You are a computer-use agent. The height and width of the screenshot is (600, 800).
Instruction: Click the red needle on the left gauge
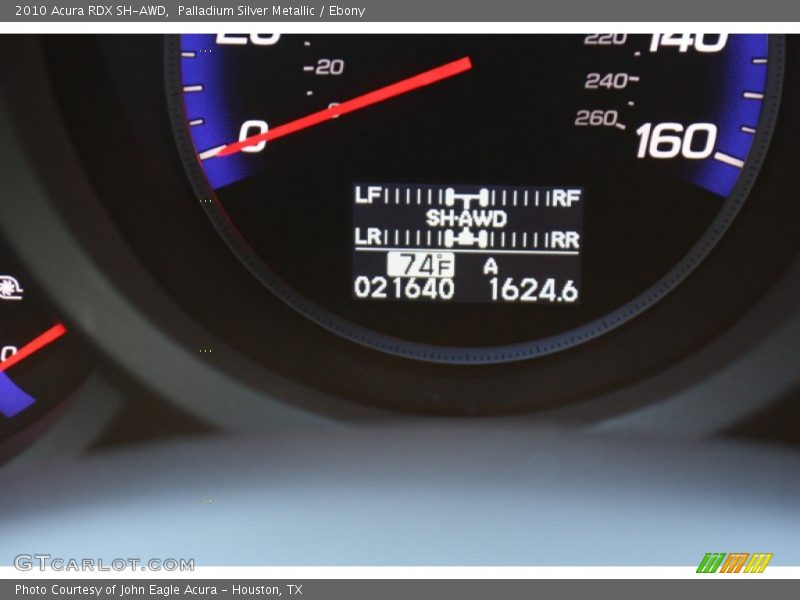coord(33,347)
